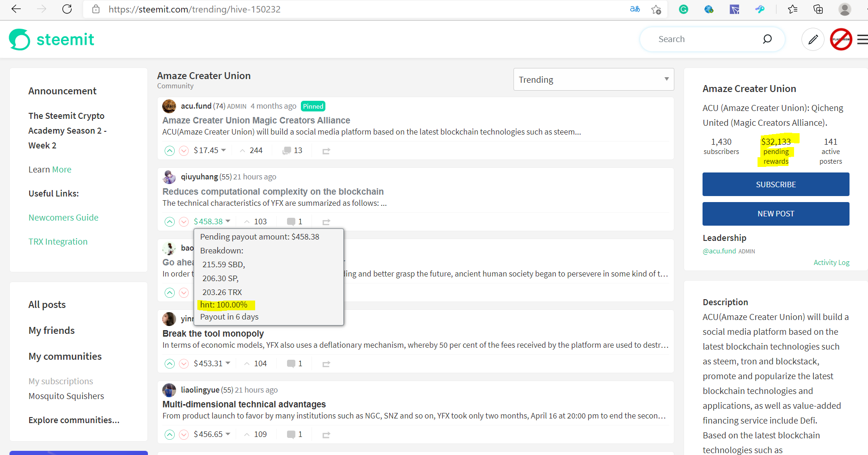Open comments on the qiuyuhang post
868x455 pixels.
(294, 221)
